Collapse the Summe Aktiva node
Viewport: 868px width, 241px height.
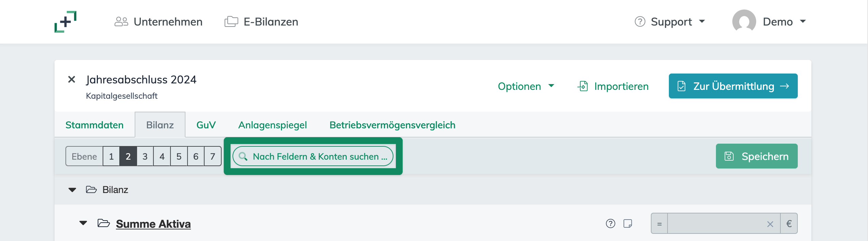point(83,223)
